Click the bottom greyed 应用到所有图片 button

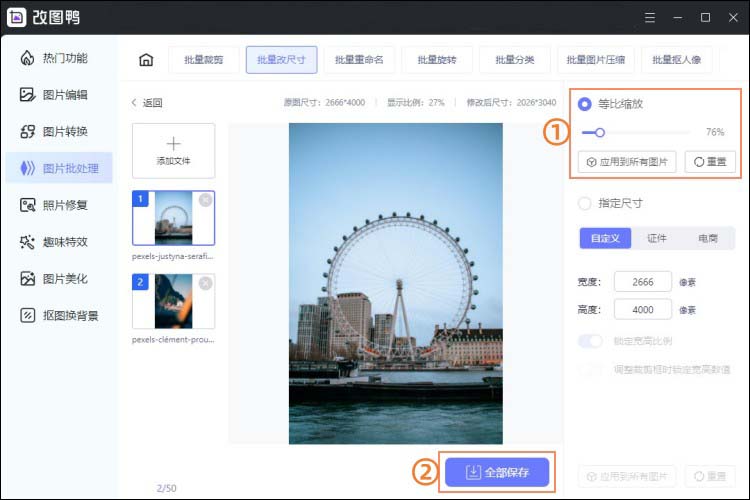tap(627, 476)
